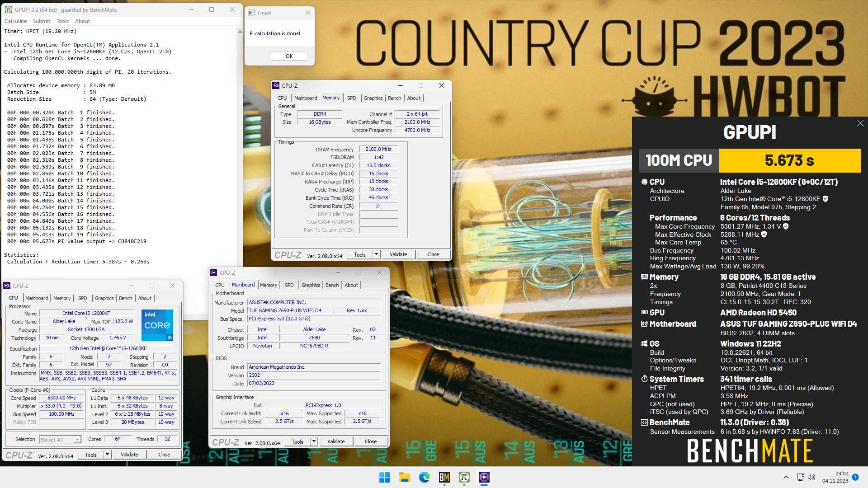Open Socket #1 selection dropdown

coord(60,439)
